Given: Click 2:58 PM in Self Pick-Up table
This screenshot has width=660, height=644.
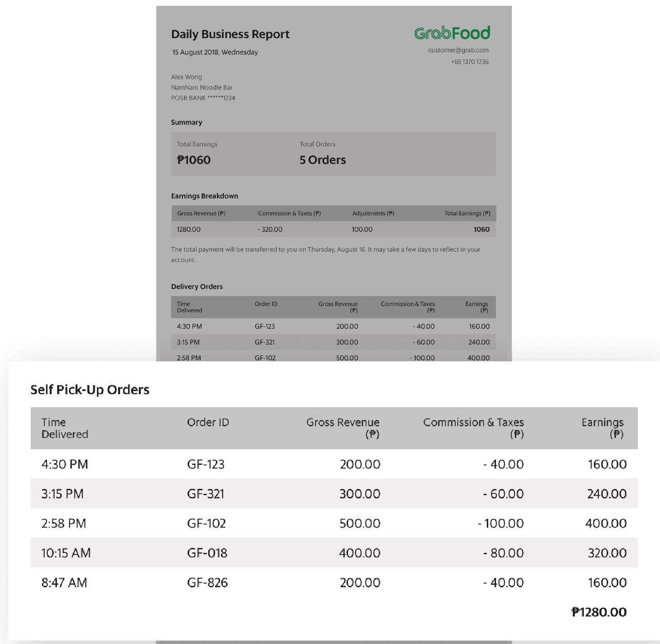Looking at the screenshot, I should 64,524.
